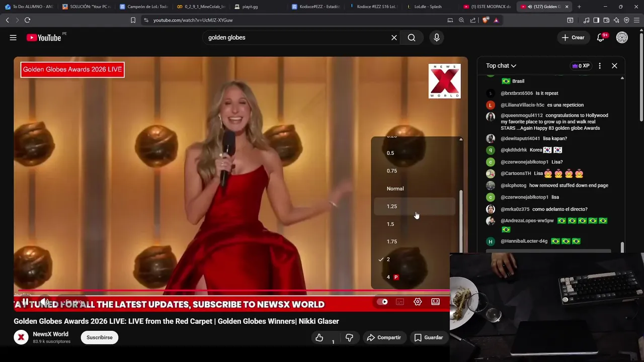Open Brave Leo AI sparkle icon
The height and width of the screenshot is (362, 644).
pos(616,20)
